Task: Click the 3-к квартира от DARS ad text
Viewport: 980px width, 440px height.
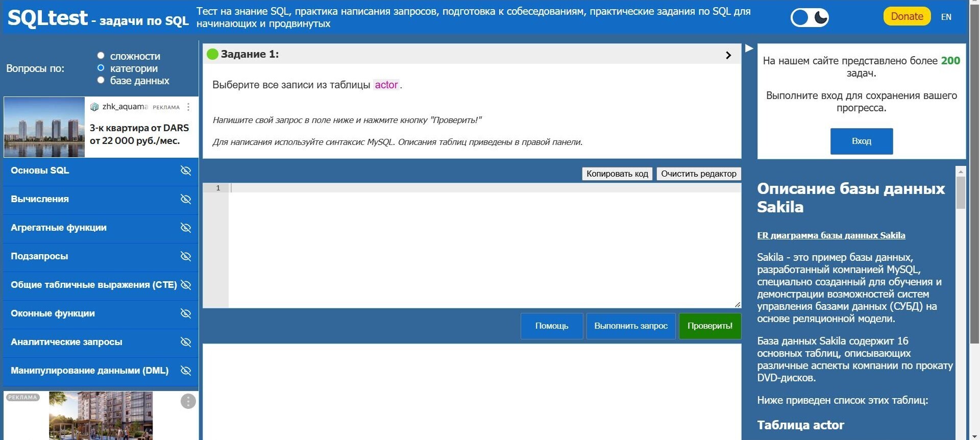Action: 139,134
